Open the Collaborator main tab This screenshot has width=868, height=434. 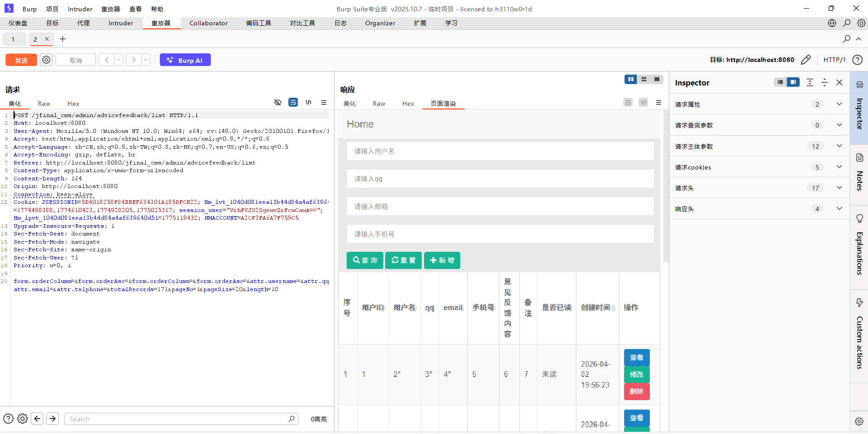(x=209, y=23)
